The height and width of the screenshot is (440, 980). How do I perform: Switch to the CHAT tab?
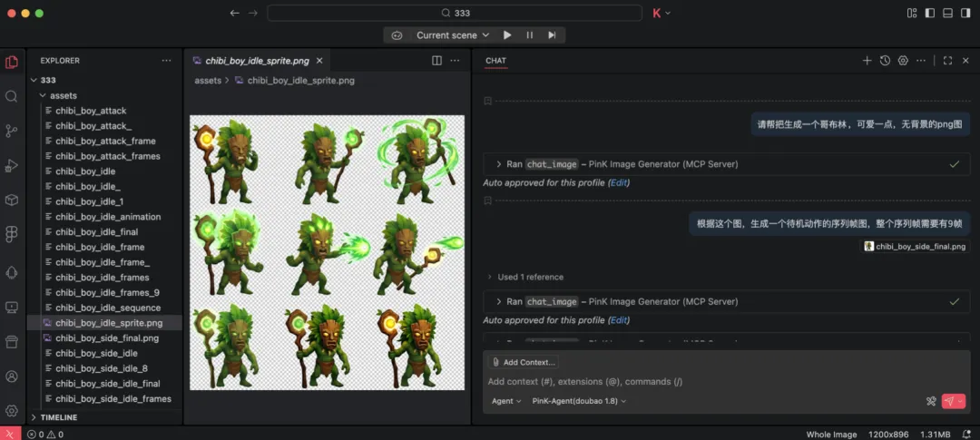click(x=495, y=61)
